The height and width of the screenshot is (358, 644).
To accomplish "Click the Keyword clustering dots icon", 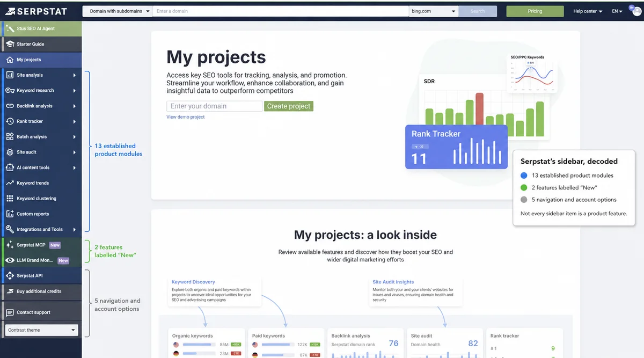I will point(10,199).
